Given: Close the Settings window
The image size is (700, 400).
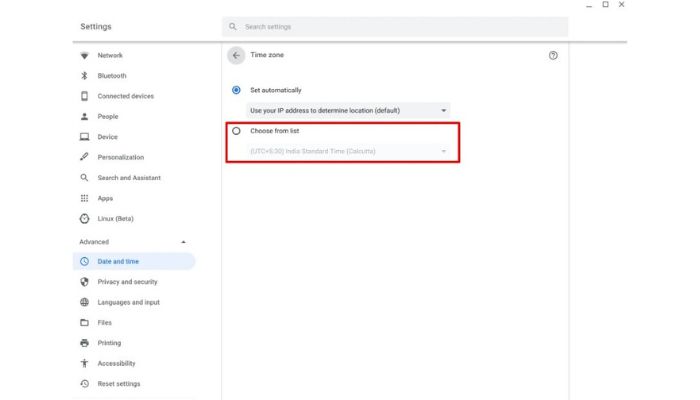Looking at the screenshot, I should (621, 4).
